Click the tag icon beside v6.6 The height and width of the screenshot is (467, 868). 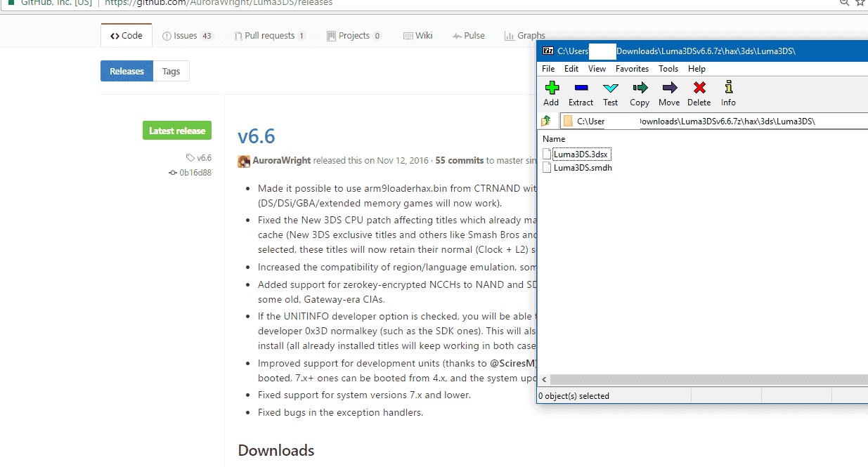coord(190,158)
